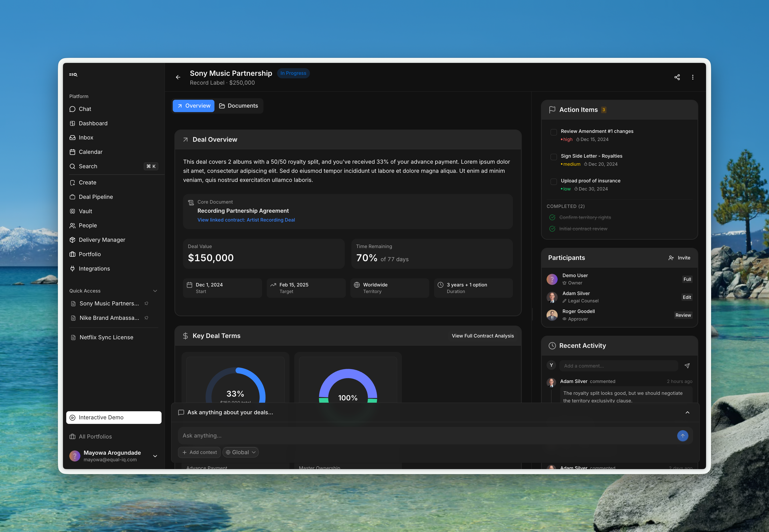The image size is (769, 532).
Task: Collapse the Ask anything chat panel
Action: 687,413
